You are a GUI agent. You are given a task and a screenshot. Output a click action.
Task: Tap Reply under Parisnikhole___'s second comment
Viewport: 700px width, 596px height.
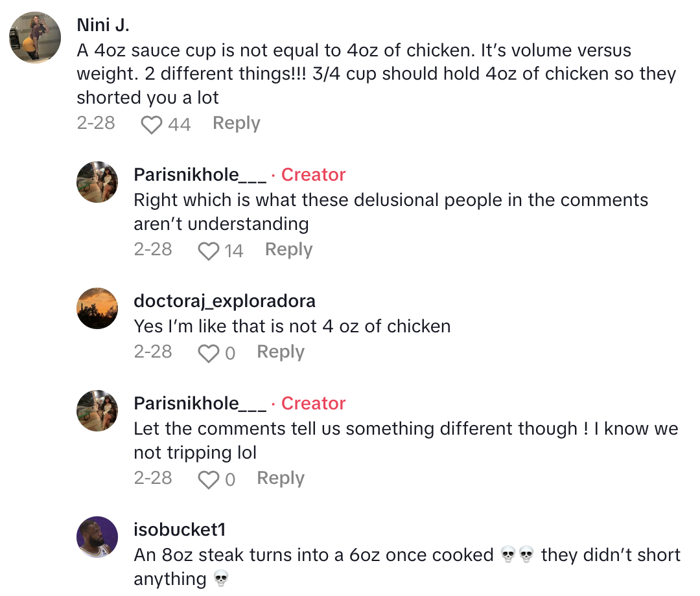point(280,478)
